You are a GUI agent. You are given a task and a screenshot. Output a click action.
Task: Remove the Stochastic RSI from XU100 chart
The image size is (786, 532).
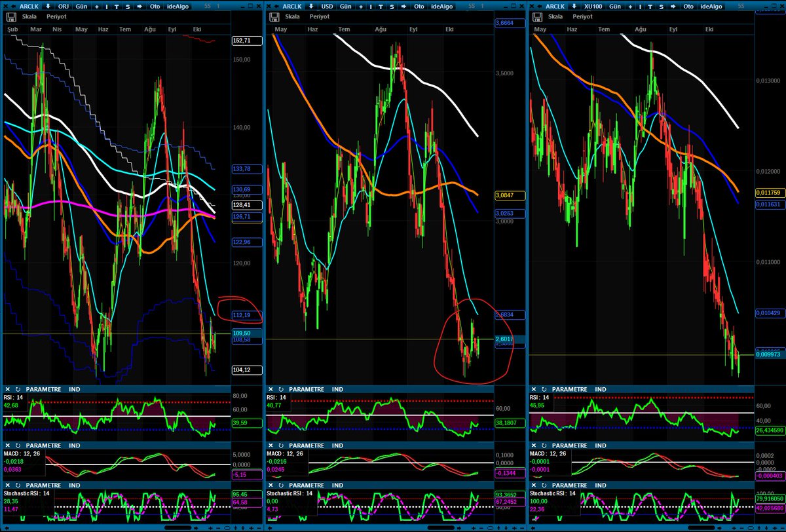534,485
